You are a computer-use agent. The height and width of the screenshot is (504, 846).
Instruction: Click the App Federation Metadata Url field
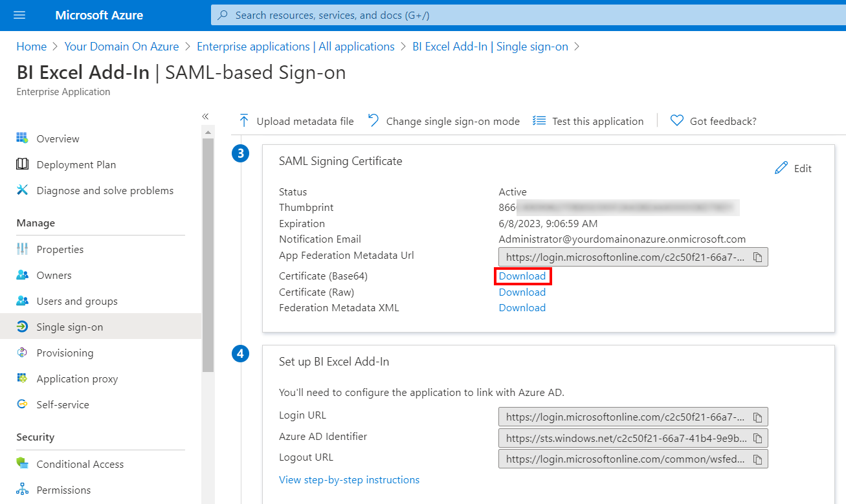pos(633,257)
